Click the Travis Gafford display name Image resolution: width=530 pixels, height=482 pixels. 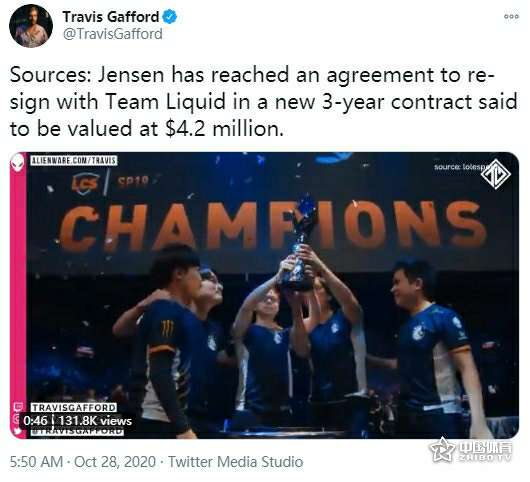coord(111,17)
